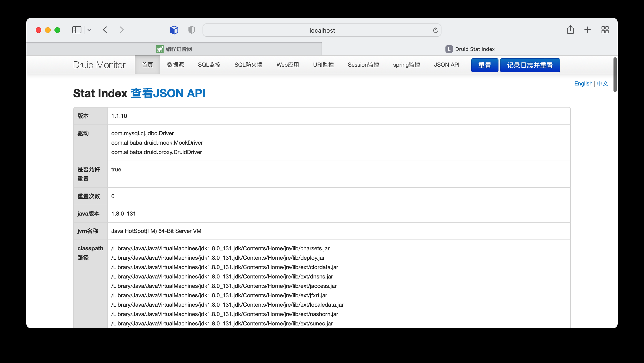Go forward with the forward arrow
This screenshot has width=644, height=363.
coord(122,30)
